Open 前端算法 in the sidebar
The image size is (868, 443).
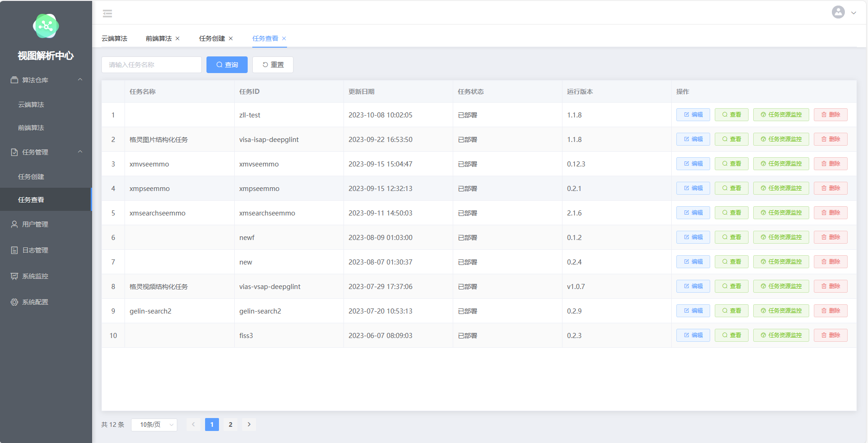(x=31, y=128)
